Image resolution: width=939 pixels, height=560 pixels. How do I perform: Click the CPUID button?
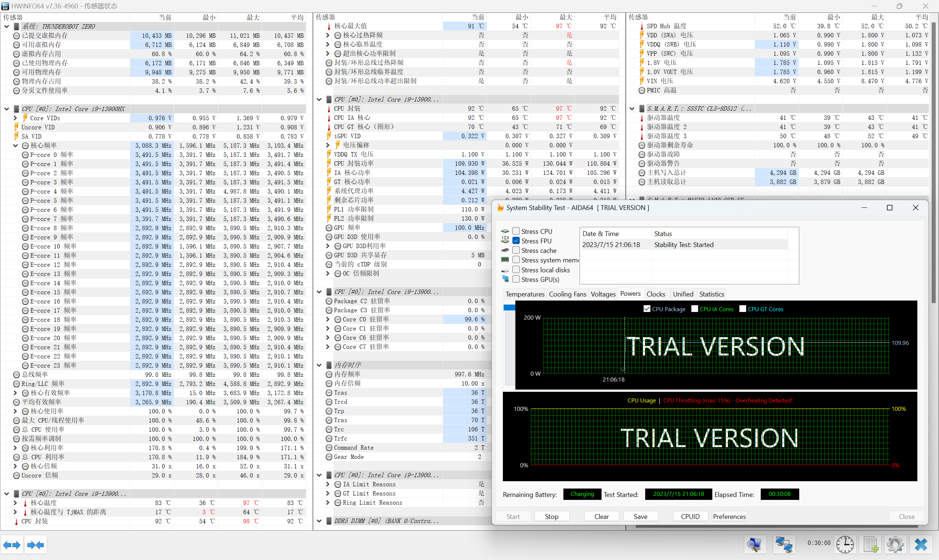[690, 516]
